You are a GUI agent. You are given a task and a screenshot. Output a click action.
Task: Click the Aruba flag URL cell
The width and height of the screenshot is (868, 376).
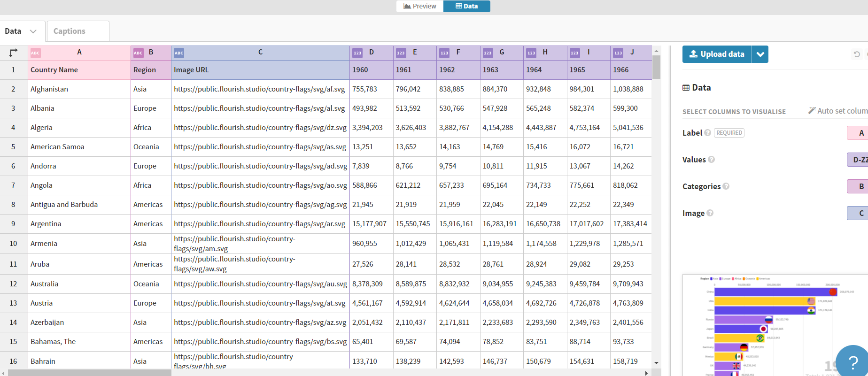tap(260, 264)
